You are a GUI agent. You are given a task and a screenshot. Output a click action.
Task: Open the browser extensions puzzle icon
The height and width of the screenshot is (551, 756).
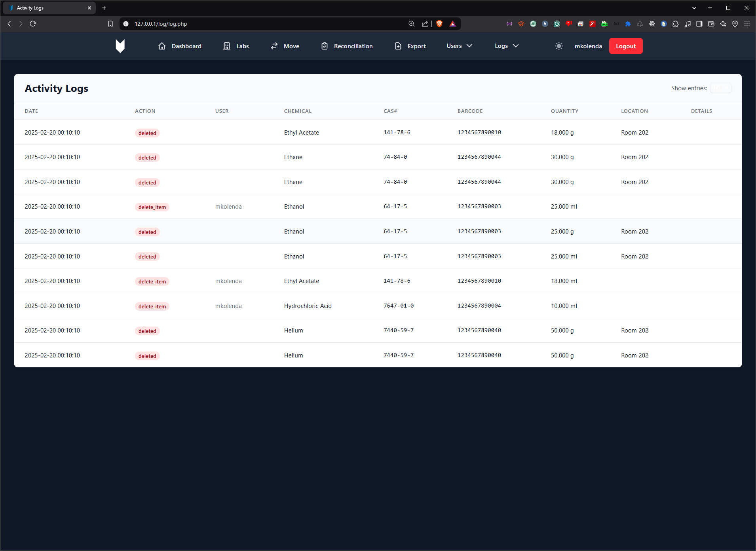pyautogui.click(x=676, y=24)
